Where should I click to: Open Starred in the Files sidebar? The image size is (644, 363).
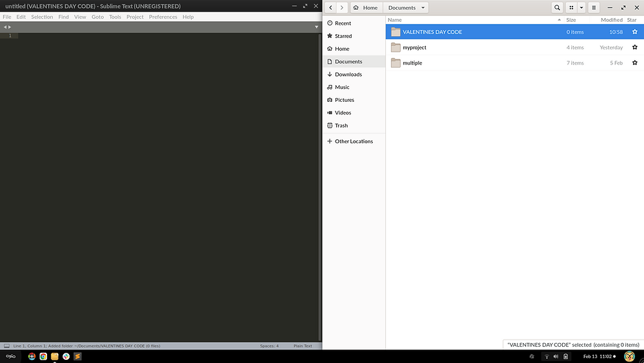(x=354, y=35)
